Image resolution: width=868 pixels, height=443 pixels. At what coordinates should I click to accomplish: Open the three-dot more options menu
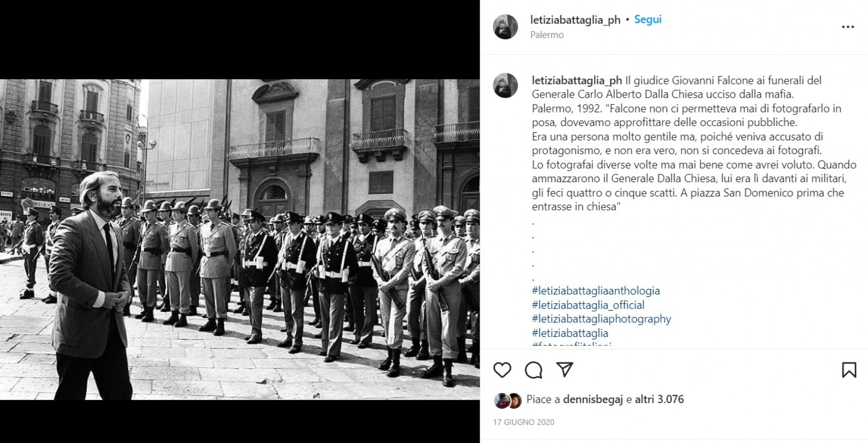click(x=848, y=27)
